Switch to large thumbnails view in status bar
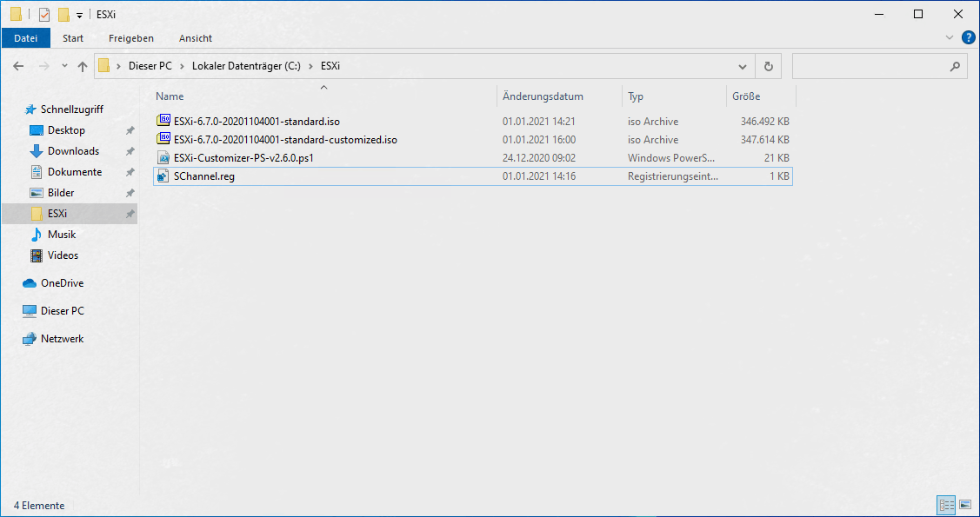Image resolution: width=980 pixels, height=517 pixels. click(964, 505)
